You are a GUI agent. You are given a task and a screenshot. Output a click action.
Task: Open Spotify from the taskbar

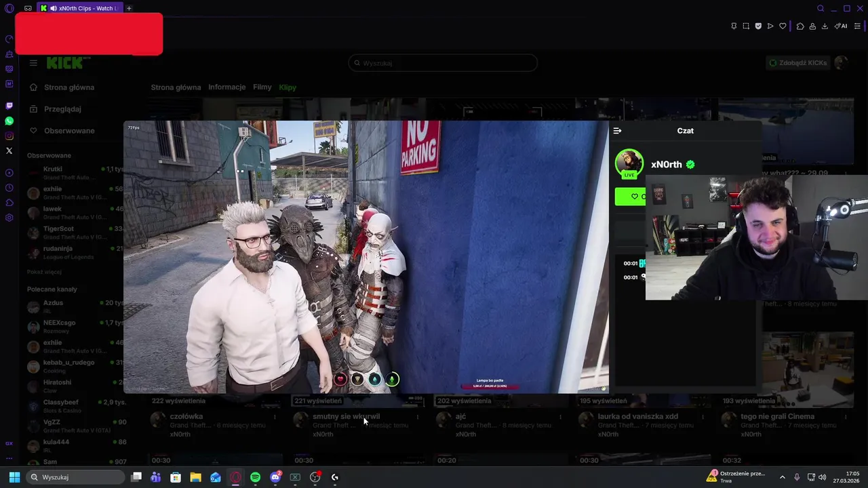click(x=255, y=477)
